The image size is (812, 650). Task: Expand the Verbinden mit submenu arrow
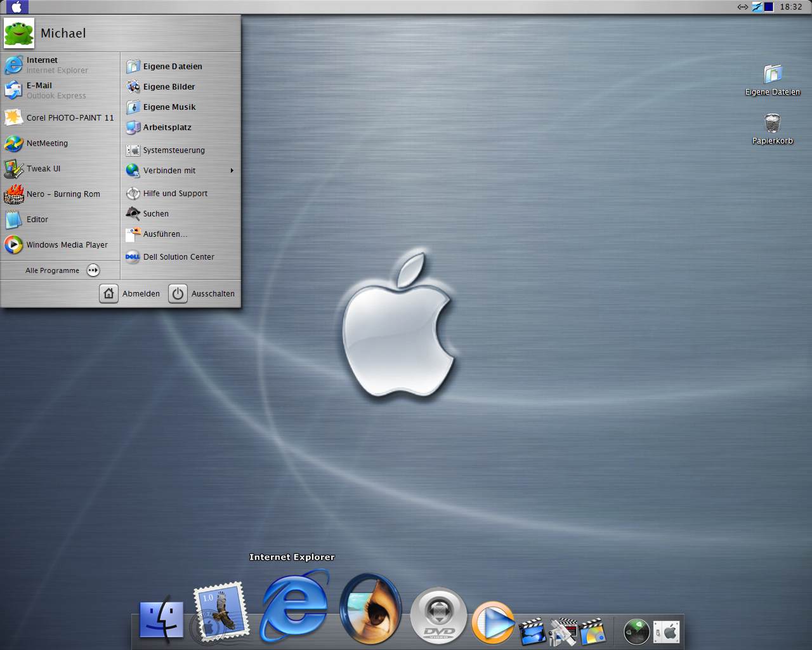pyautogui.click(x=232, y=170)
